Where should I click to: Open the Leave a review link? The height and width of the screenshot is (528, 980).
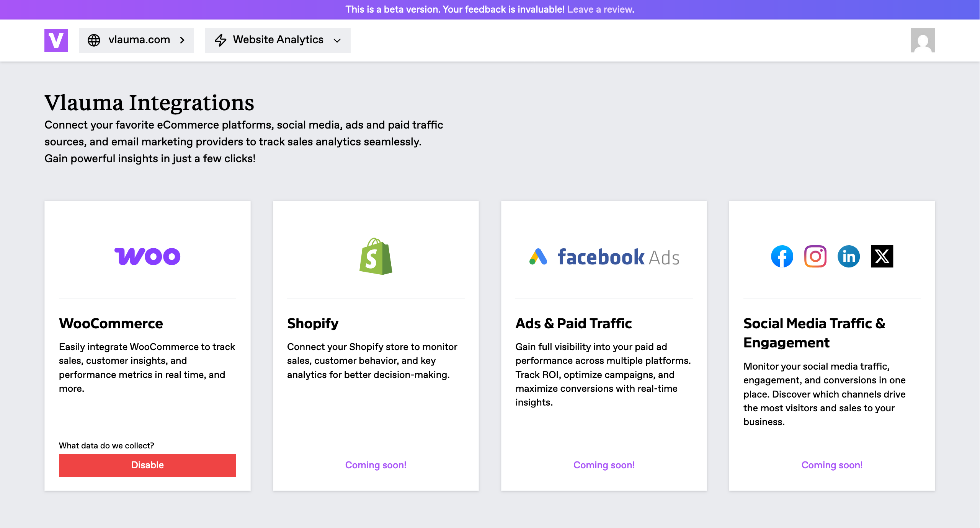(600, 10)
